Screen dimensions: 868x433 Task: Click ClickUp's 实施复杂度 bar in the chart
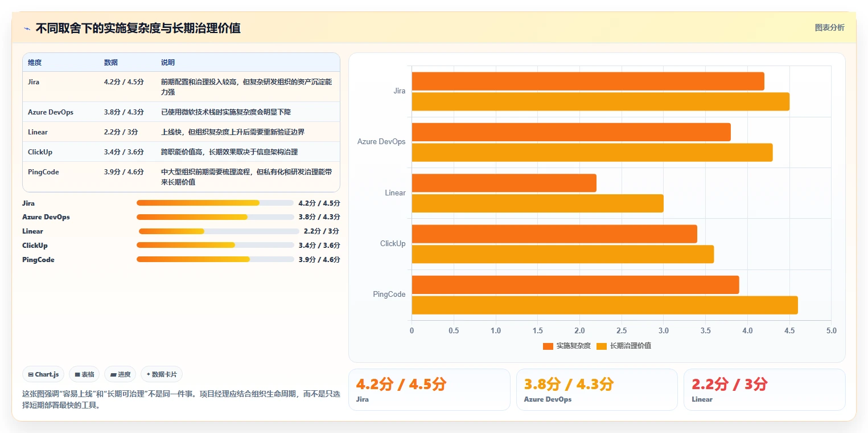pyautogui.click(x=554, y=234)
